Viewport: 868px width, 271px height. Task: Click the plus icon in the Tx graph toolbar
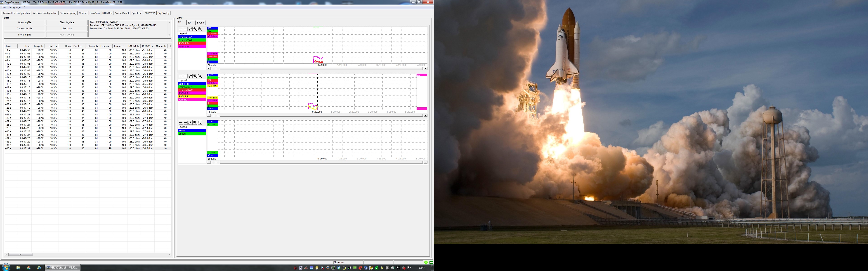(x=181, y=29)
